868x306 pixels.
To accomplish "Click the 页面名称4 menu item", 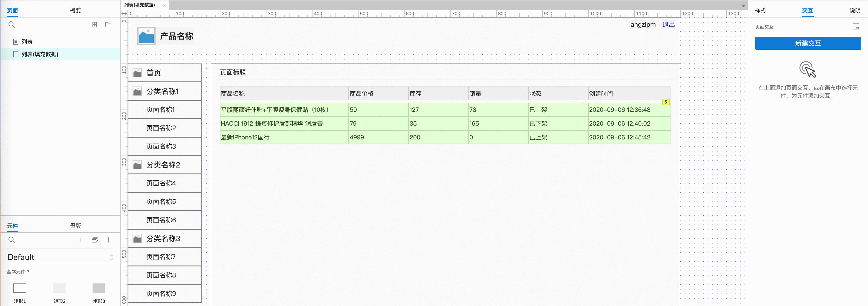I will [165, 183].
